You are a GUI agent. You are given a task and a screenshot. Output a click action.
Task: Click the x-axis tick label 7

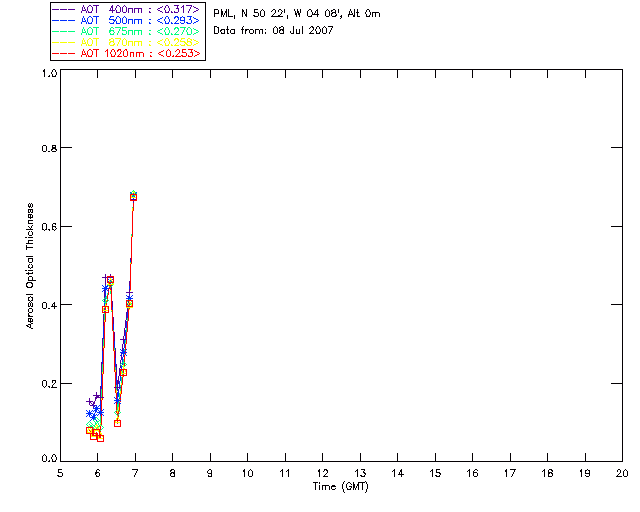tap(135, 473)
